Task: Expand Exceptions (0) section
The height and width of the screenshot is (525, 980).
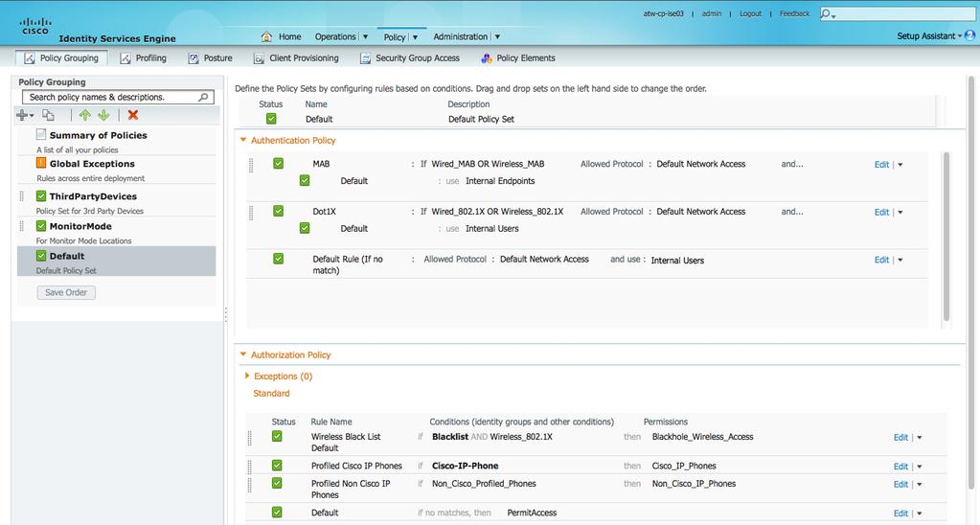Action: tap(247, 376)
